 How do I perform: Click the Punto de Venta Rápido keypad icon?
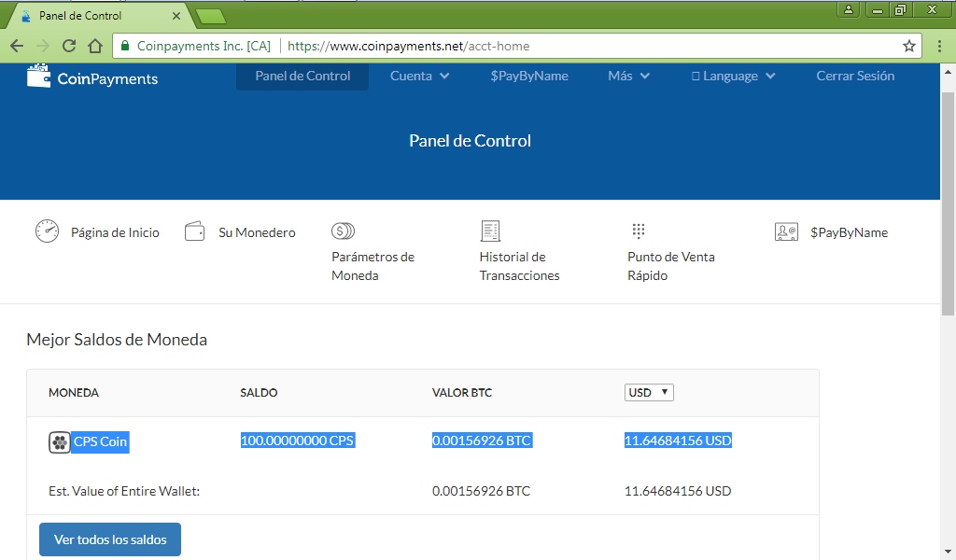pyautogui.click(x=639, y=231)
